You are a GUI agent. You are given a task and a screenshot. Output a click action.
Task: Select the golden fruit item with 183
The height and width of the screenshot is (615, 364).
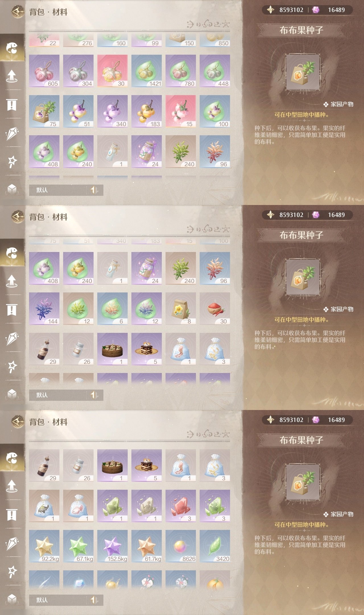coord(146,111)
